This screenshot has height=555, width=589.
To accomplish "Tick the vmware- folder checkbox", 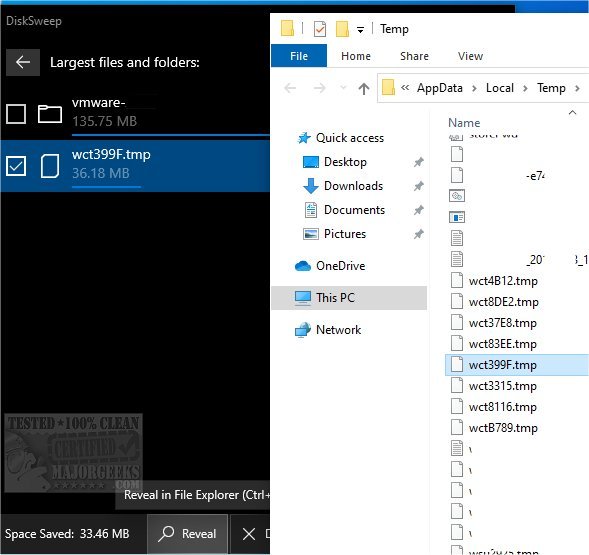I will click(x=16, y=114).
